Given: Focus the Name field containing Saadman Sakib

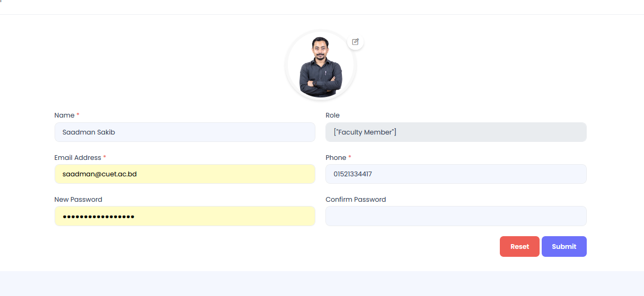Looking at the screenshot, I should point(184,132).
